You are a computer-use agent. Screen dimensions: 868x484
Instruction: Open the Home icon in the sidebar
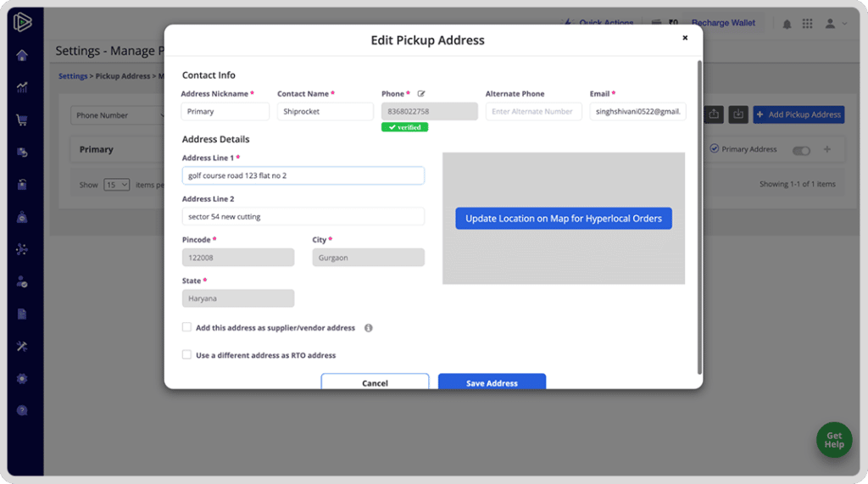tap(22, 55)
